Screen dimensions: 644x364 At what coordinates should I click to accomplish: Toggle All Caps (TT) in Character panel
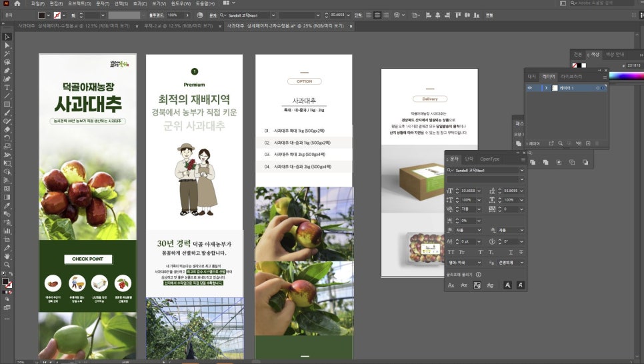(x=451, y=252)
